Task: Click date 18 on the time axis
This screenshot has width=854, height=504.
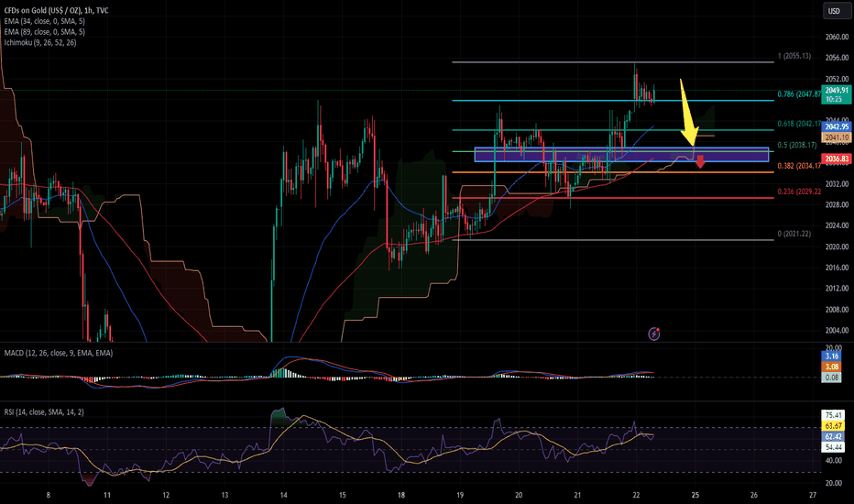Action: 401,495
